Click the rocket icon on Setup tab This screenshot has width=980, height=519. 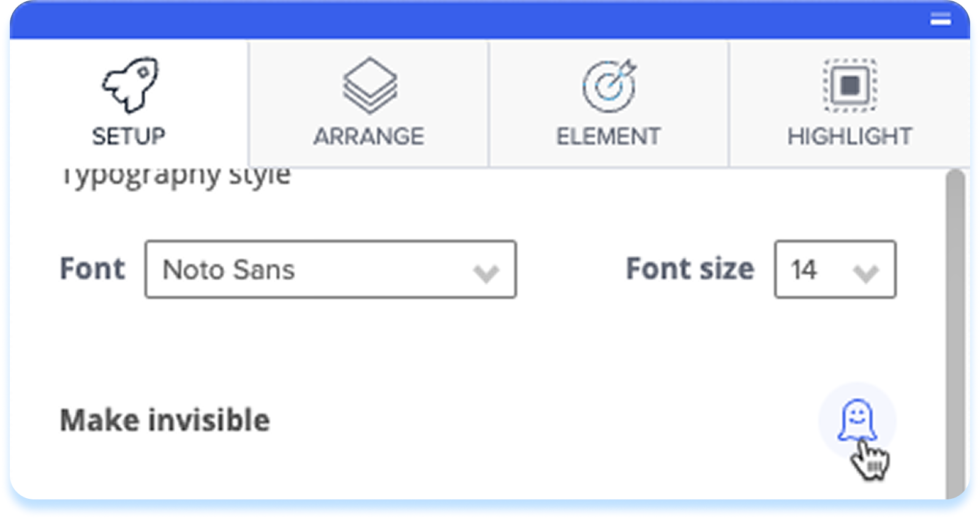[x=129, y=86]
